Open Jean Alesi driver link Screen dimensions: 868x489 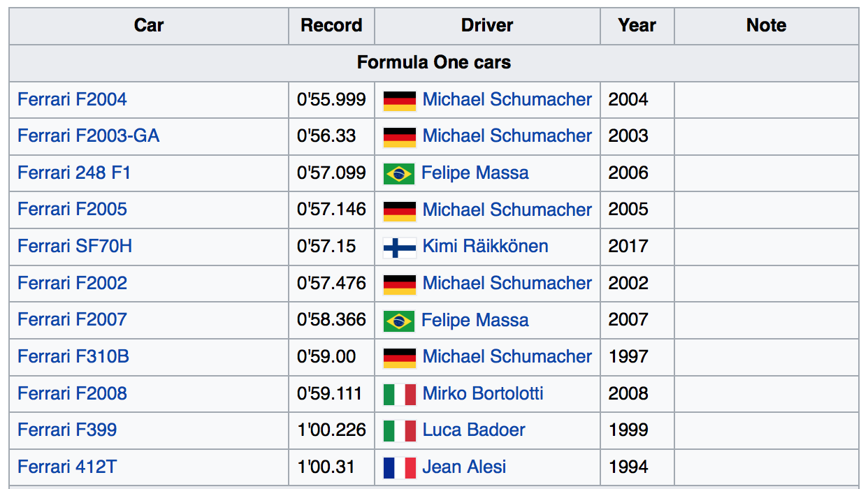pos(464,467)
